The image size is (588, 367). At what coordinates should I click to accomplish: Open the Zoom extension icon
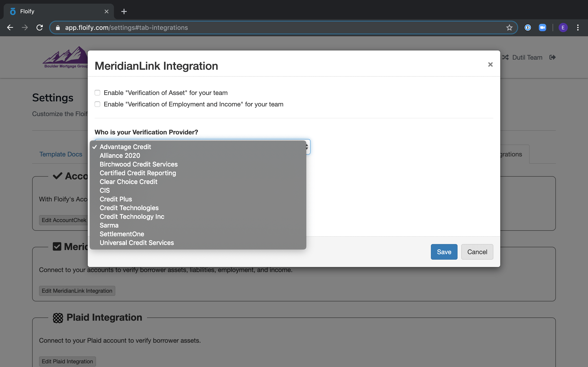click(x=542, y=28)
